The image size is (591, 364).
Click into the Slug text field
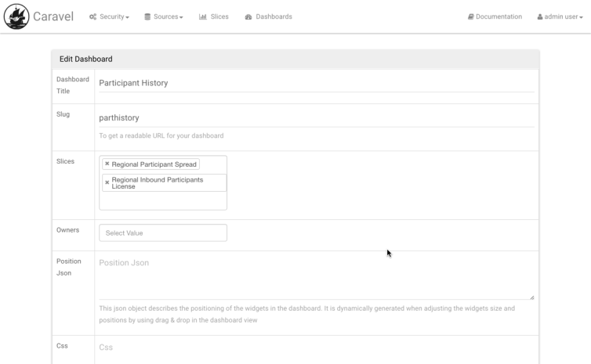coord(316,118)
